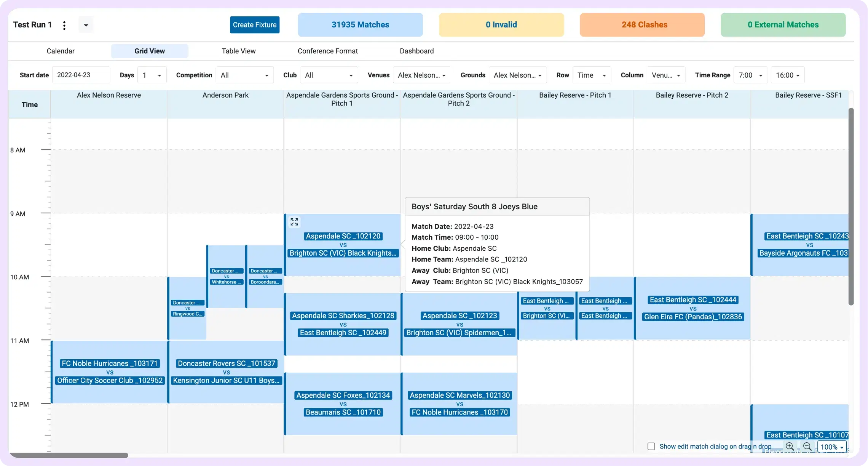Click the expand icon on Aspendale SC_102120 match

(294, 222)
